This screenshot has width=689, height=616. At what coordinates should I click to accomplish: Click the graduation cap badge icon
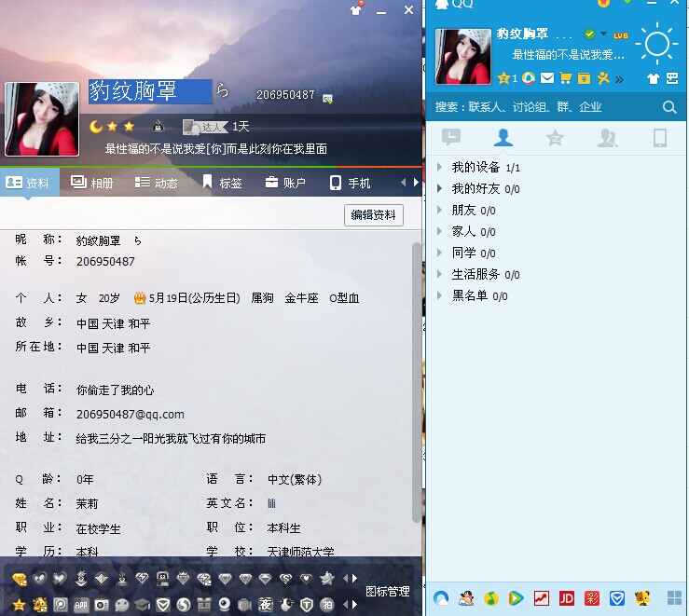143,605
